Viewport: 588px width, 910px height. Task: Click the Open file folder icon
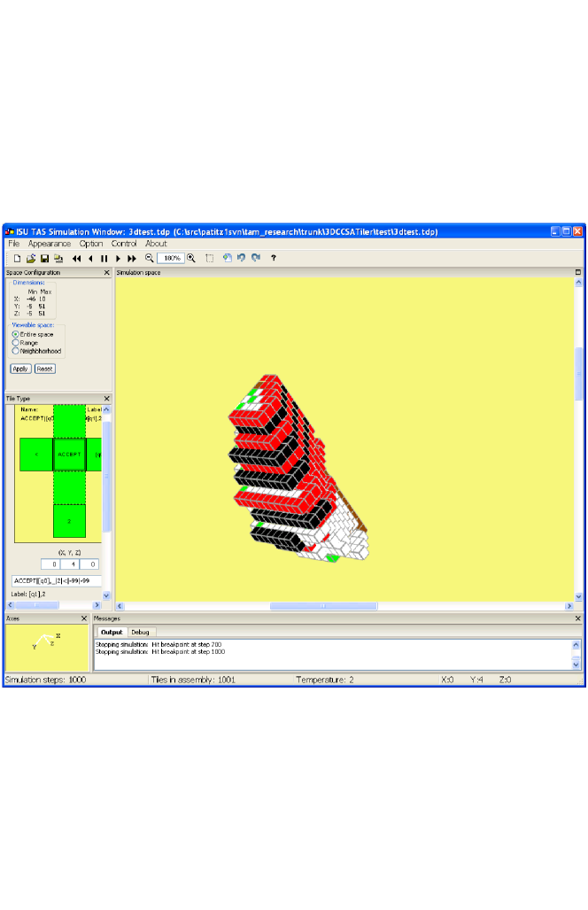31,258
